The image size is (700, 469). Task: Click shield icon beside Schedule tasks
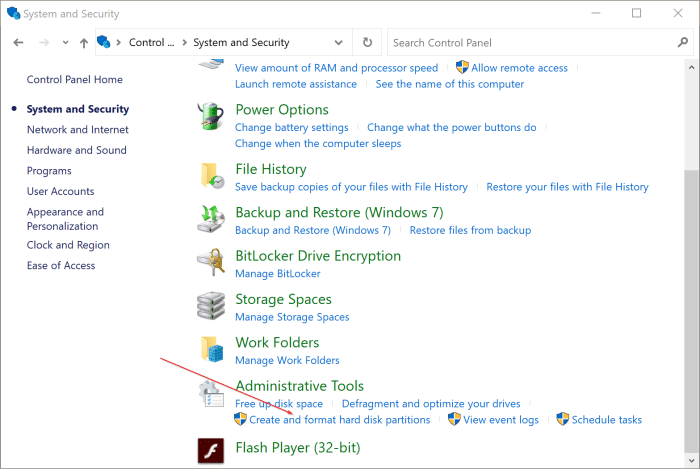pos(562,419)
